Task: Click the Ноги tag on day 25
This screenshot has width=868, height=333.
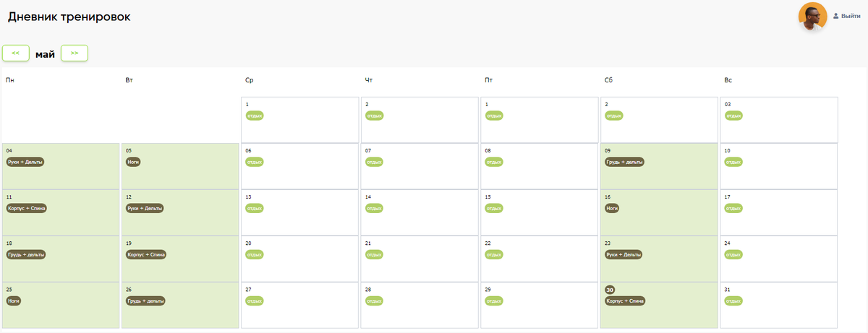Action: click(13, 300)
